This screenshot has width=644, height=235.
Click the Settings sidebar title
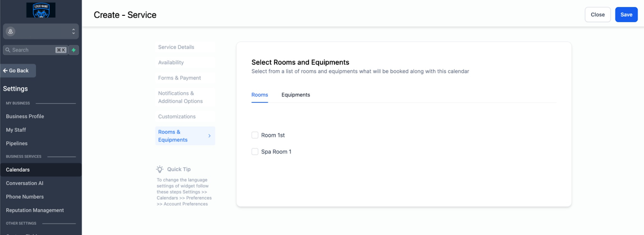coord(15,89)
